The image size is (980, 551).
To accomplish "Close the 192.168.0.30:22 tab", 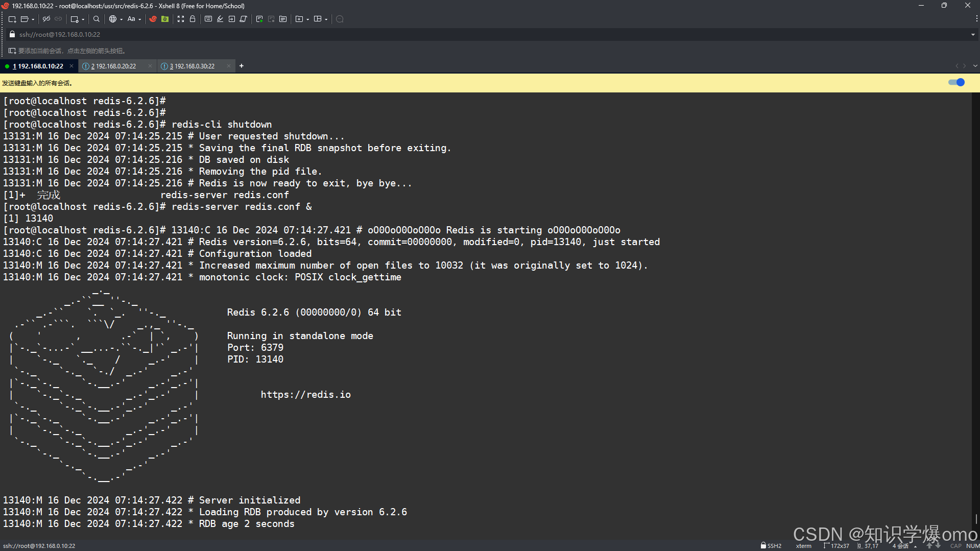I will 228,66.
